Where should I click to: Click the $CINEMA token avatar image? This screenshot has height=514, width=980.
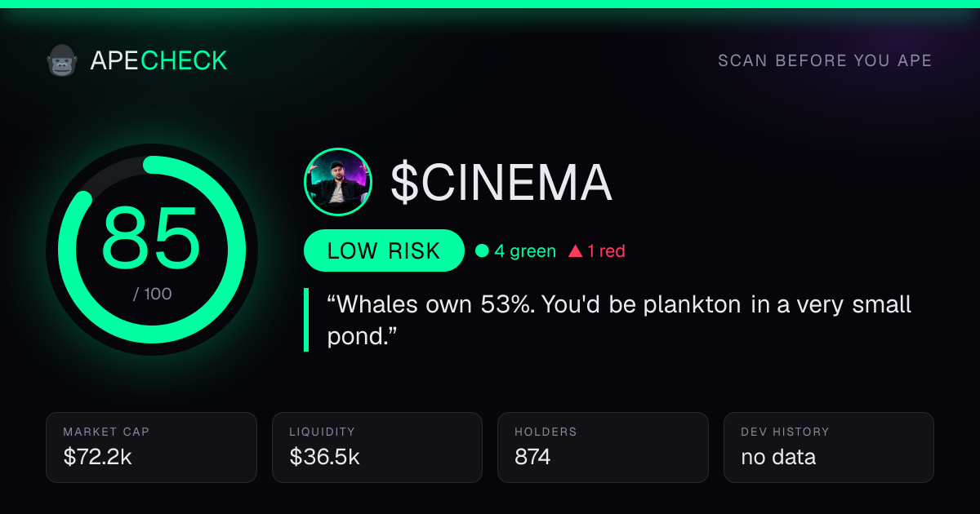click(338, 182)
